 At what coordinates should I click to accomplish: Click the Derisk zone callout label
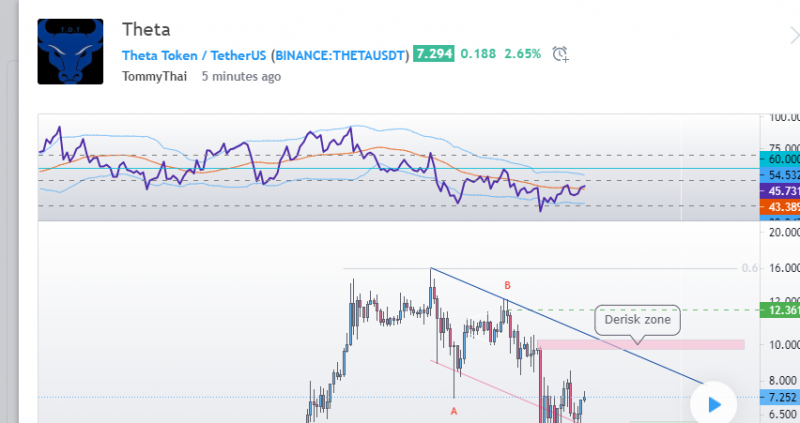click(x=636, y=322)
